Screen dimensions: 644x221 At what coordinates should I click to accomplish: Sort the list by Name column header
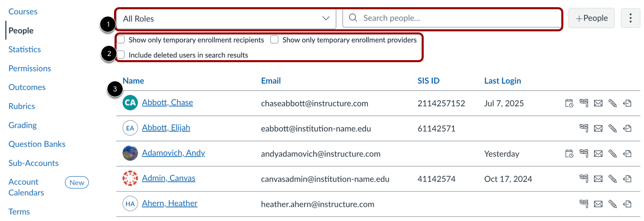(133, 81)
